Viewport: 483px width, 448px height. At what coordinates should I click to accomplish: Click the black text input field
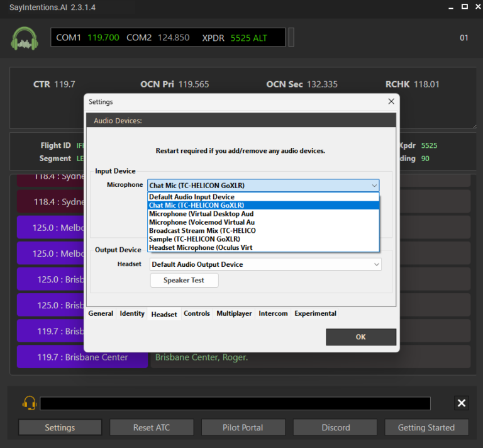tap(235, 403)
